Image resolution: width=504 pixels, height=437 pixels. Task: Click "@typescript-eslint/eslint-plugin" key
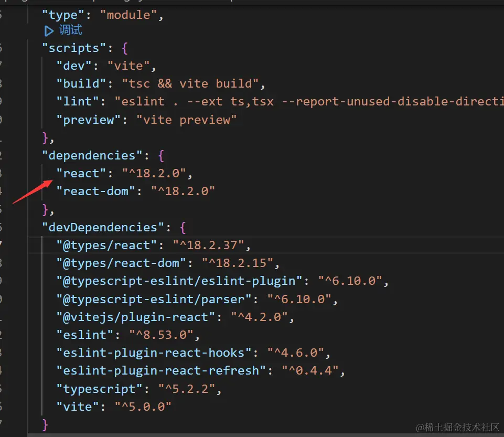[x=179, y=281]
